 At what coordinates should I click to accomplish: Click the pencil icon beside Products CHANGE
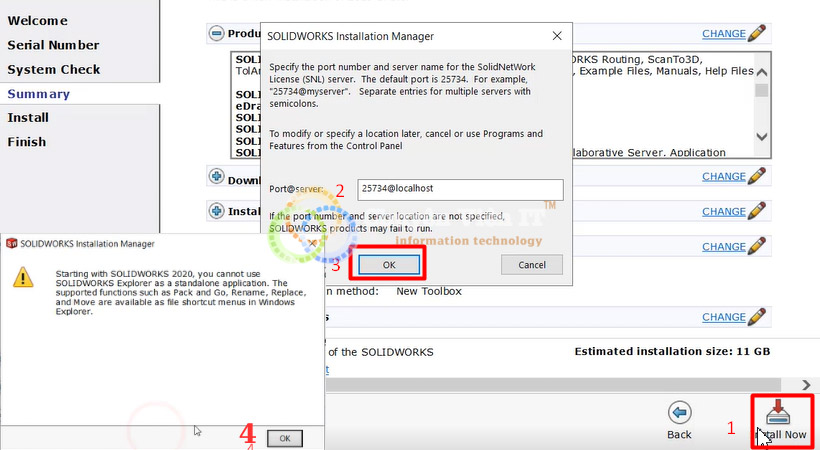tap(757, 33)
